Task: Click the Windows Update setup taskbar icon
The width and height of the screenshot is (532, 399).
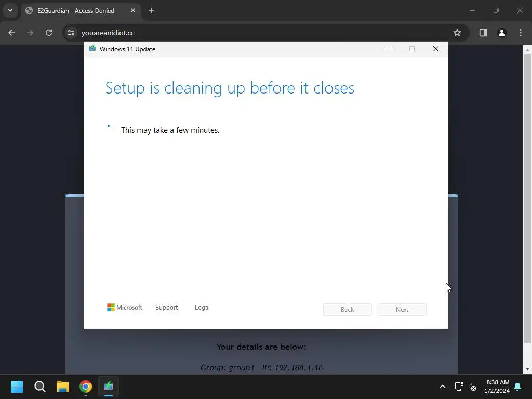Action: click(x=109, y=387)
